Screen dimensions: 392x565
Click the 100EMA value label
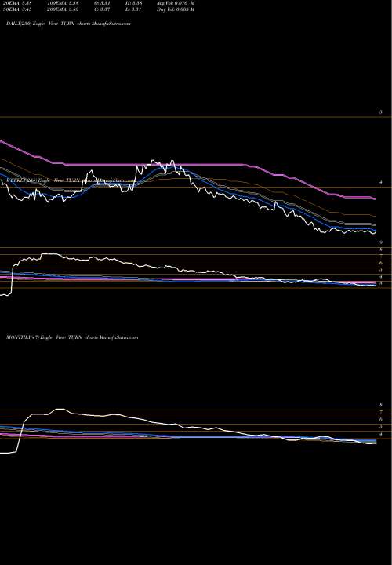[63, 3]
